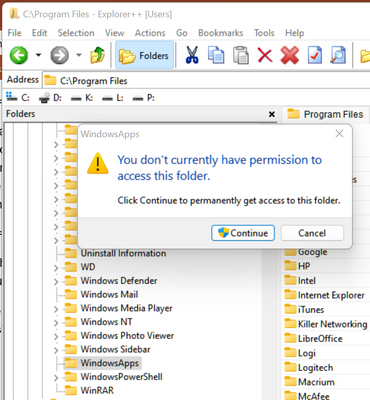
Task: Select the Internet Explorer folder in list
Action: click(x=324, y=295)
